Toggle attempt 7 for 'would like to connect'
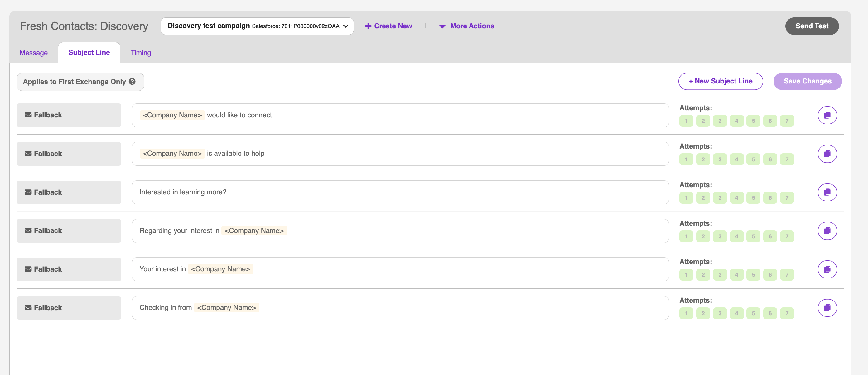 tap(787, 121)
